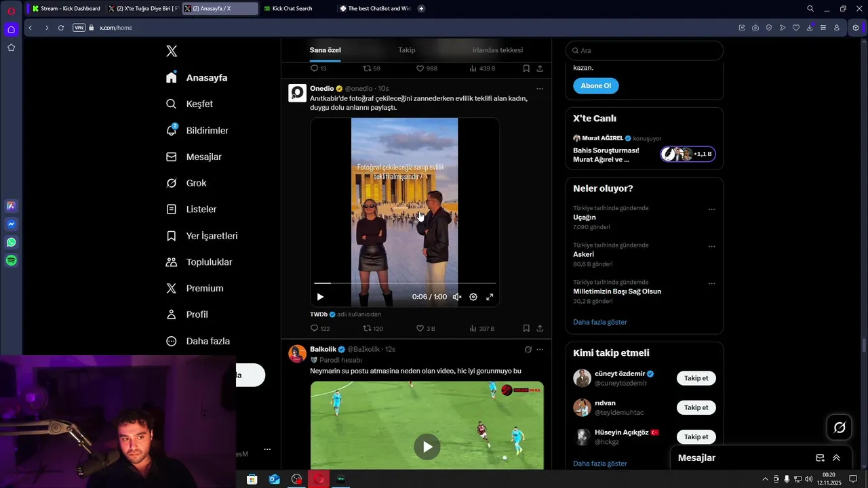Play the Balkolik football video
Image resolution: width=868 pixels, height=488 pixels.
427,447
